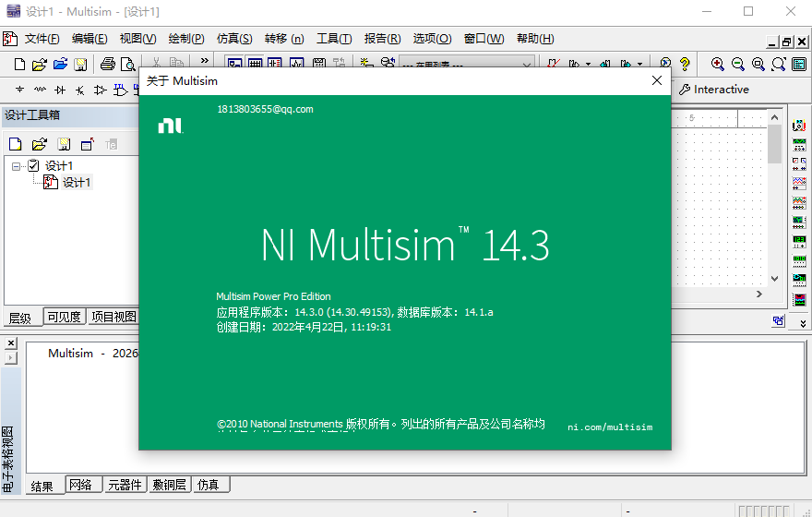Click canvas horizontal scrollbar right arrow
This screenshot has height=517, width=812.
coord(759,294)
